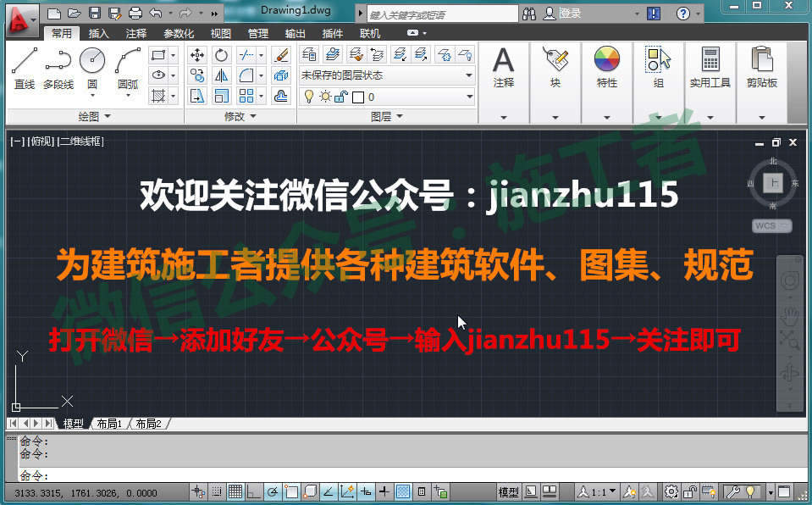This screenshot has height=505, width=812.
Task: Open the Layer Properties manager icon
Action: pos(309,54)
